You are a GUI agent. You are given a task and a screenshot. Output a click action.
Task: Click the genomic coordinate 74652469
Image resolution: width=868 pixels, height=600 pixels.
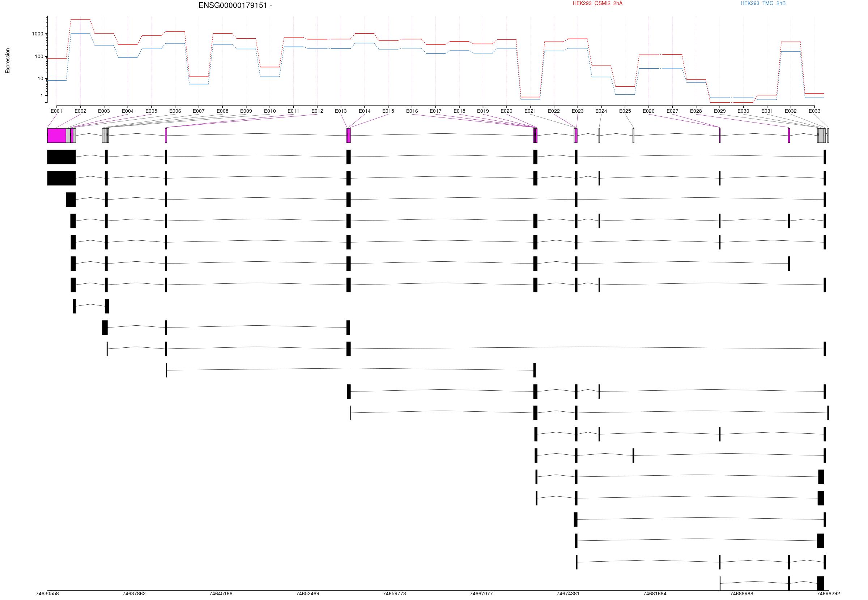tap(308, 594)
